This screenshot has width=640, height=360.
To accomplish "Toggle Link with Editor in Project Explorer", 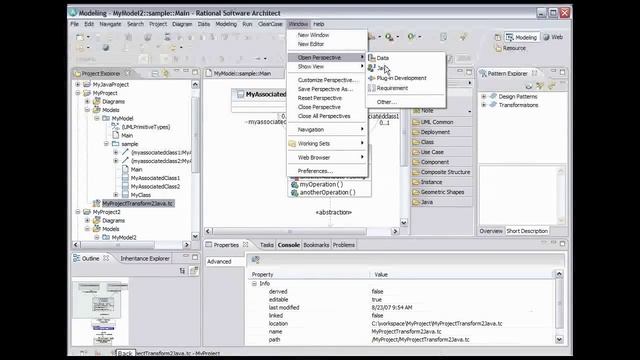I will (166, 73).
